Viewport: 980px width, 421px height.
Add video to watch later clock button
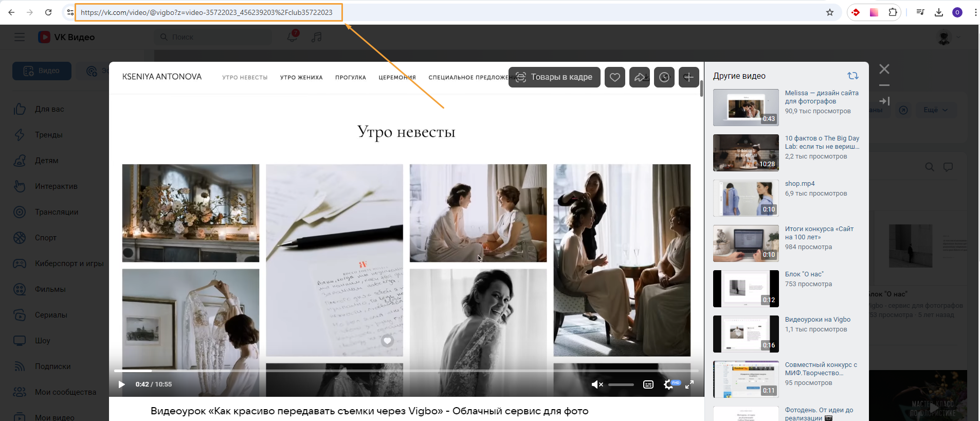[664, 77]
